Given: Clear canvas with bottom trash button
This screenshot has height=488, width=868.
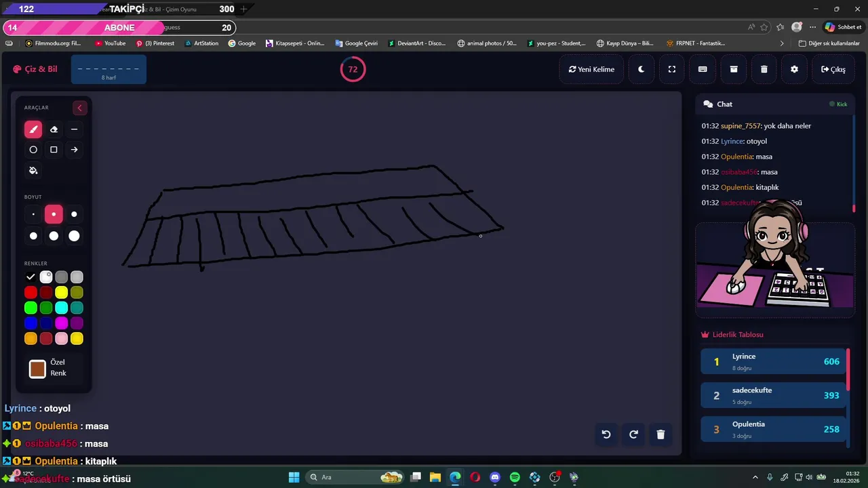Looking at the screenshot, I should pos(660,434).
